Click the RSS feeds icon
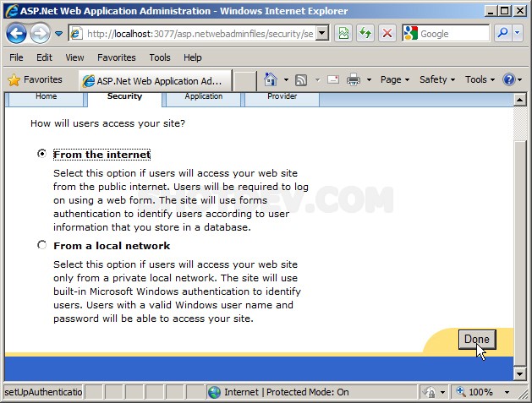532x403 pixels. tap(301, 80)
